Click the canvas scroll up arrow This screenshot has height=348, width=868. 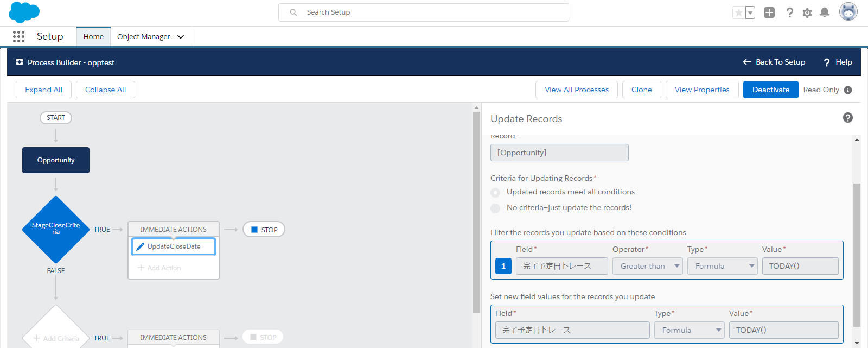476,107
